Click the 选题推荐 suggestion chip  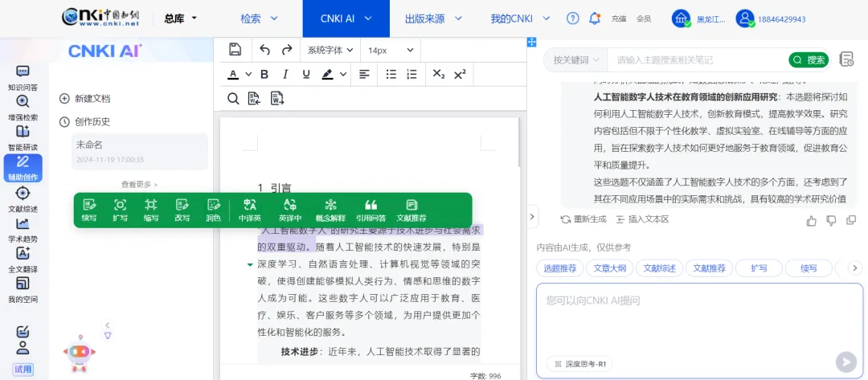559,268
